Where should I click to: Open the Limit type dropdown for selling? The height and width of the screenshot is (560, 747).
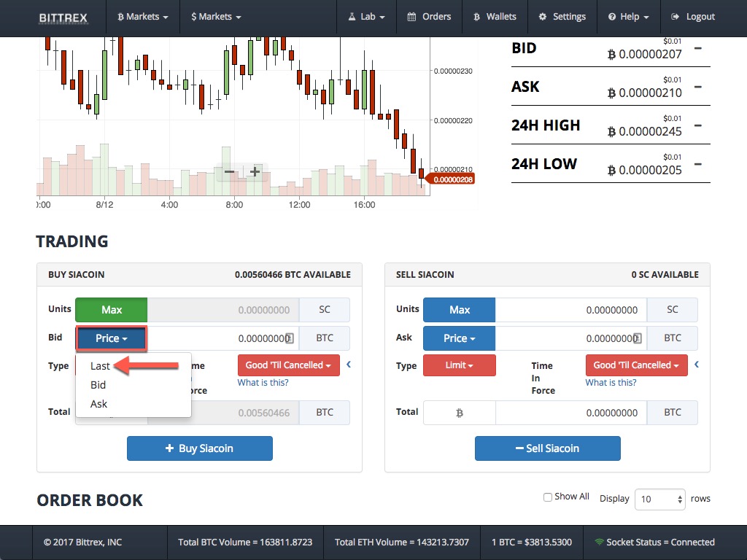tap(459, 365)
